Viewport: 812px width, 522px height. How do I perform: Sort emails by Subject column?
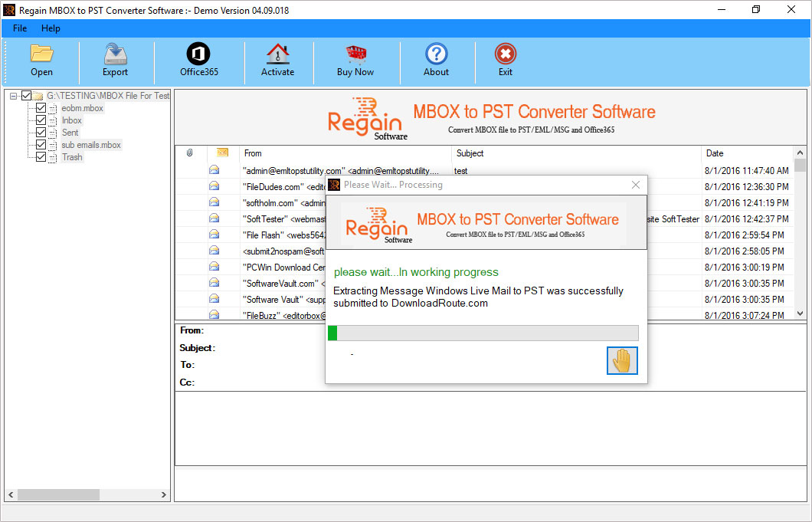pyautogui.click(x=576, y=153)
